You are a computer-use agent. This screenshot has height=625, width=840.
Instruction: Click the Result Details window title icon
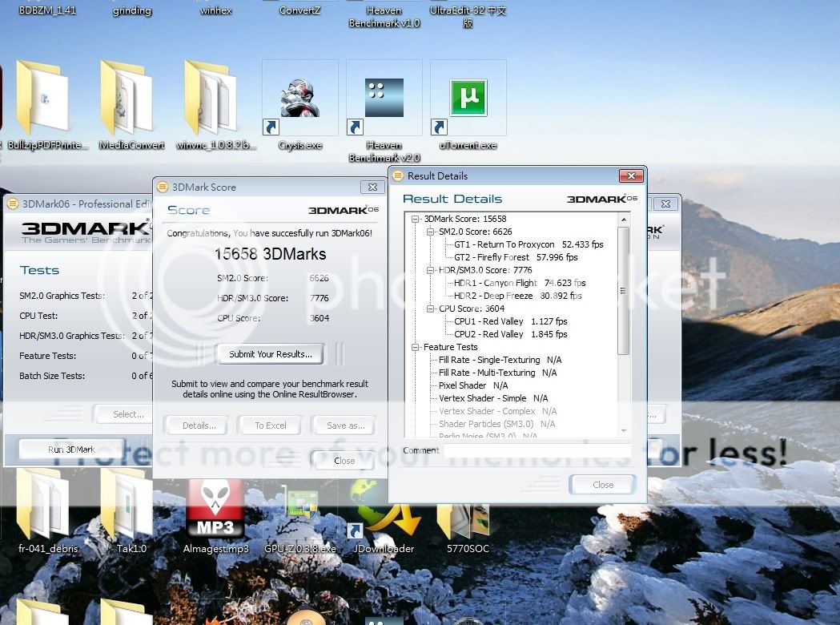pyautogui.click(x=397, y=175)
